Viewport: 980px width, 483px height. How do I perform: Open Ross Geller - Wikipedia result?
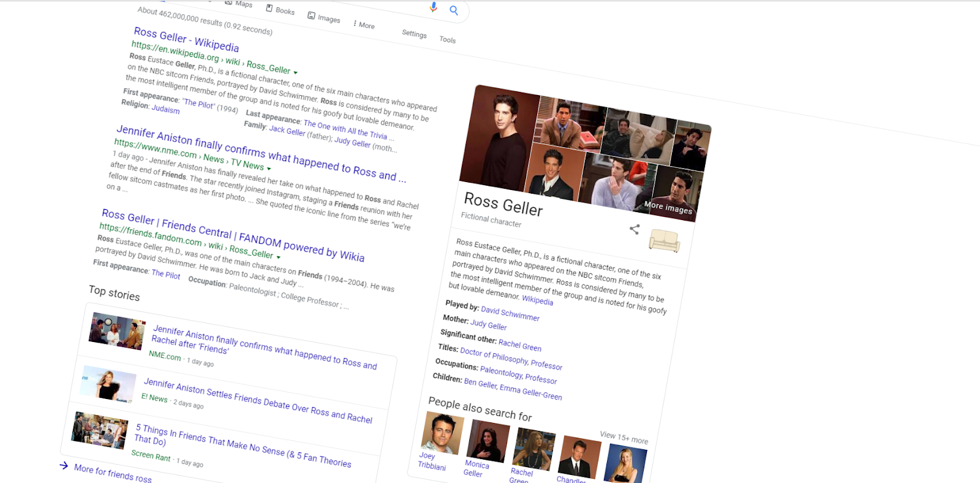[x=186, y=39]
